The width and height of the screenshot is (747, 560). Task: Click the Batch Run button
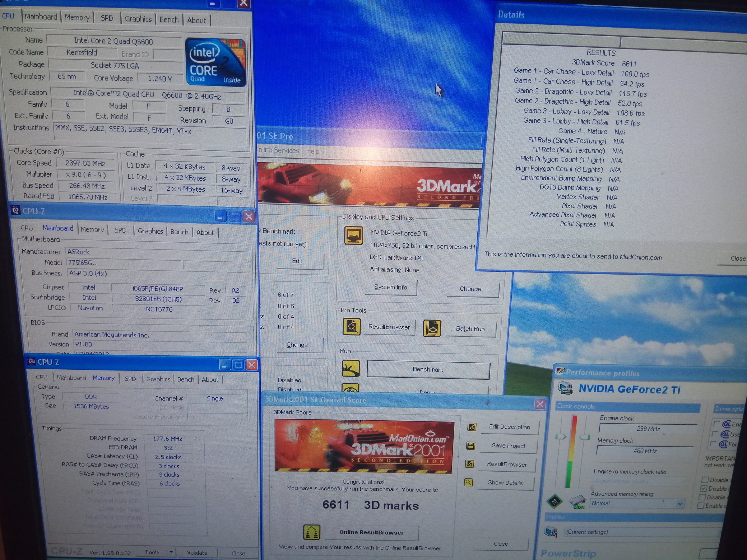tap(470, 329)
